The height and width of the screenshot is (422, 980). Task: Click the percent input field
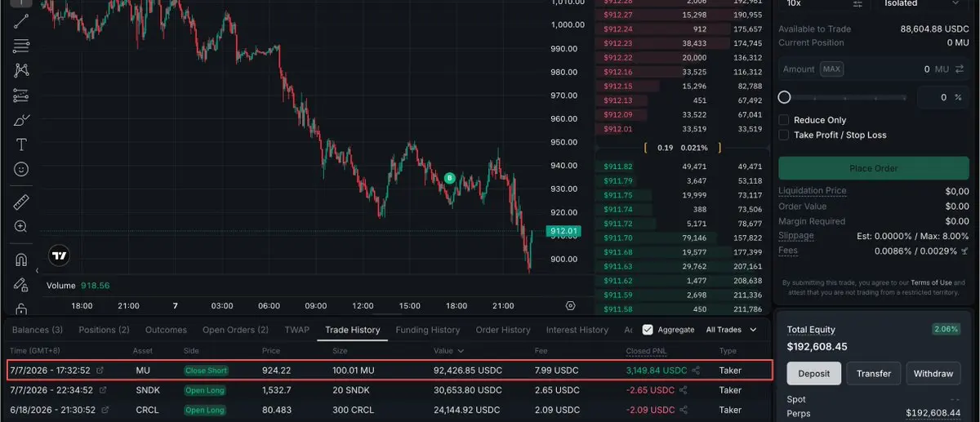(943, 97)
